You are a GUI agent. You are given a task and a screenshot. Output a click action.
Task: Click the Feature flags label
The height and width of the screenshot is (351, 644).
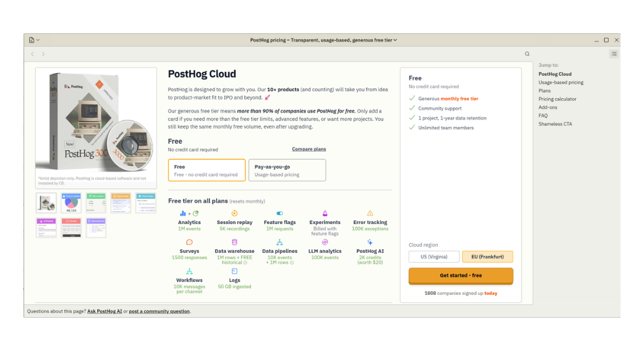click(280, 222)
